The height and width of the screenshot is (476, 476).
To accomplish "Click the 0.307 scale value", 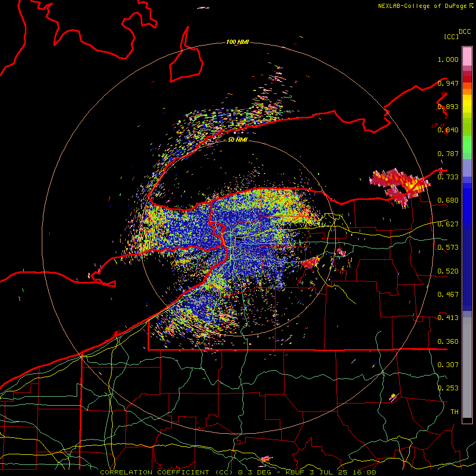I will click(x=448, y=365).
